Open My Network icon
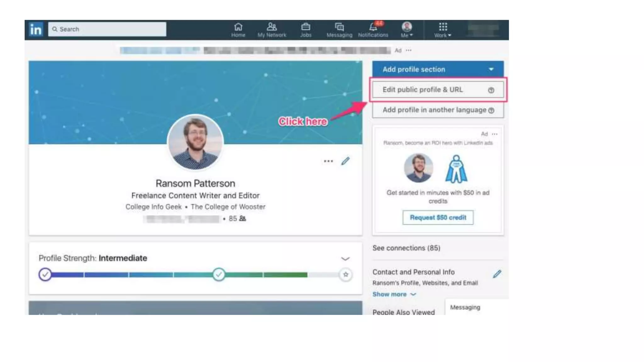Image resolution: width=644 pixels, height=362 pixels. [272, 27]
